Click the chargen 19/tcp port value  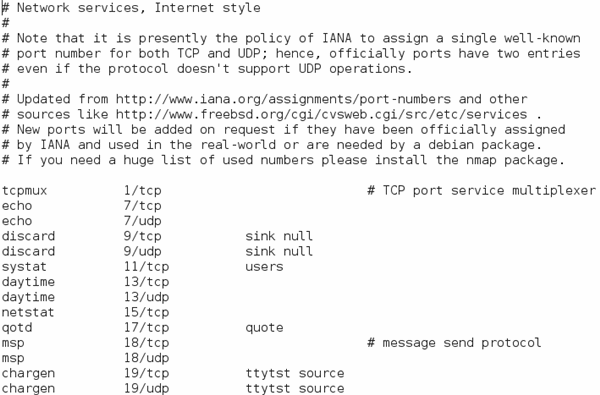[146, 373]
